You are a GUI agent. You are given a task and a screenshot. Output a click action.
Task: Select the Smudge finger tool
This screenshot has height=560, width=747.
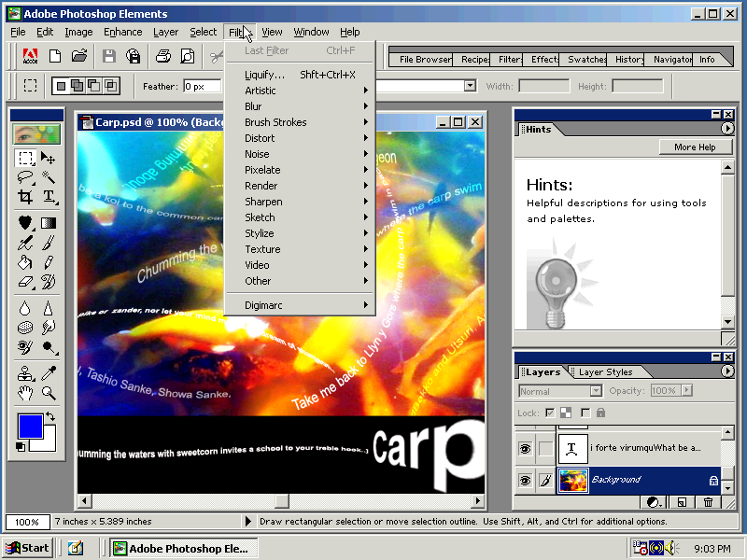pyautogui.click(x=49, y=329)
